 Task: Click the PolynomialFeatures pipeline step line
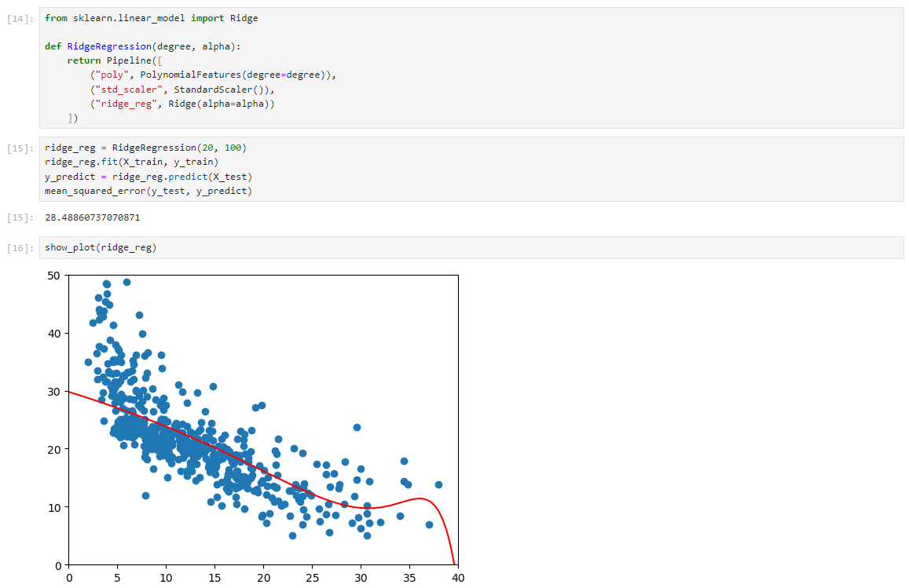point(213,75)
